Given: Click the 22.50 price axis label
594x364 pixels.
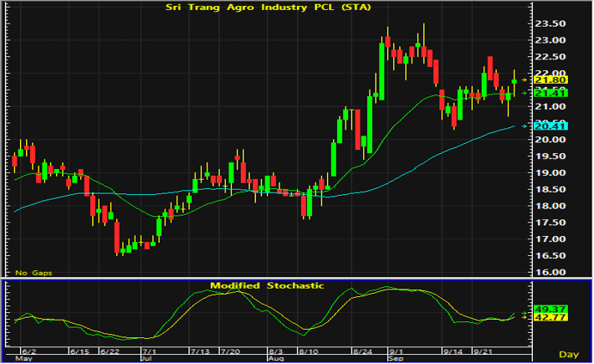Looking at the screenshot, I should coord(550,57).
